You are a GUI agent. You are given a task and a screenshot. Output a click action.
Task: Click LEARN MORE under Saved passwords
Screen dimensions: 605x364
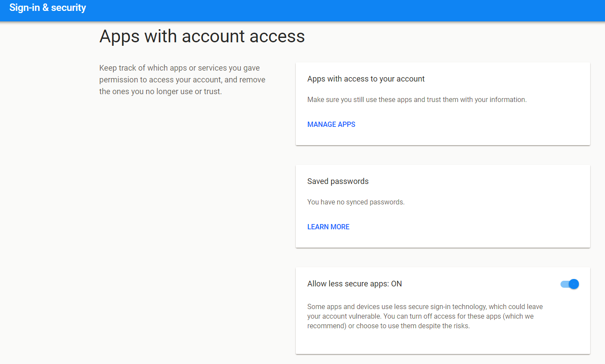(328, 227)
